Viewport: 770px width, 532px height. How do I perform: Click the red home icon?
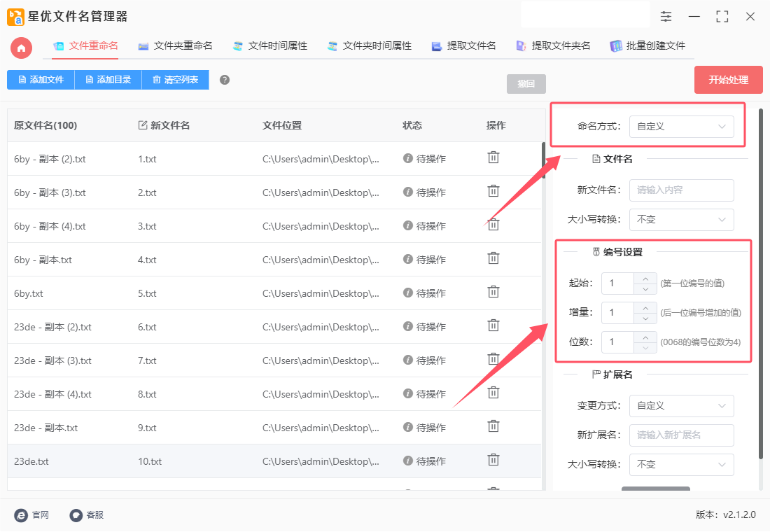tap(21, 48)
